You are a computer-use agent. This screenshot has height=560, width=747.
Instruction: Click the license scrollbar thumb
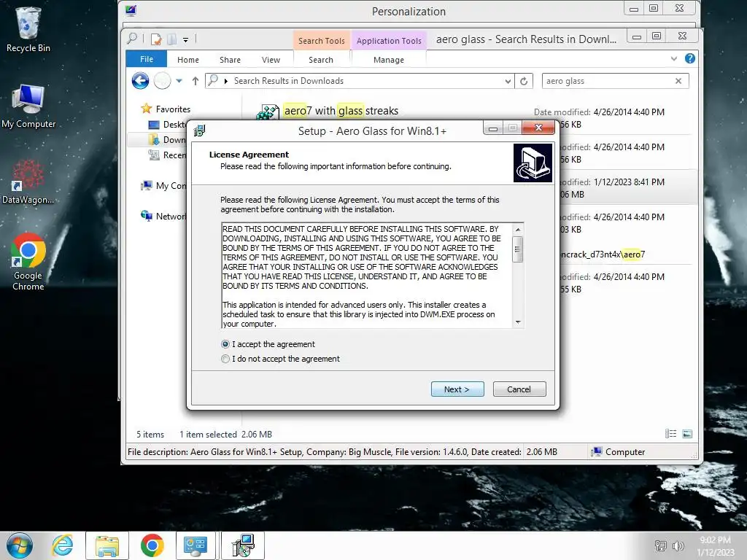pyautogui.click(x=517, y=249)
